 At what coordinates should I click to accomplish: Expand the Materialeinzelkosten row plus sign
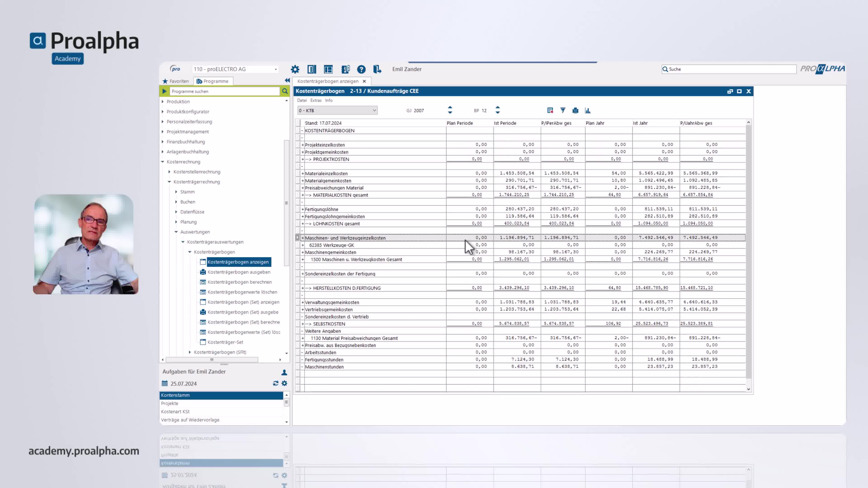point(303,174)
